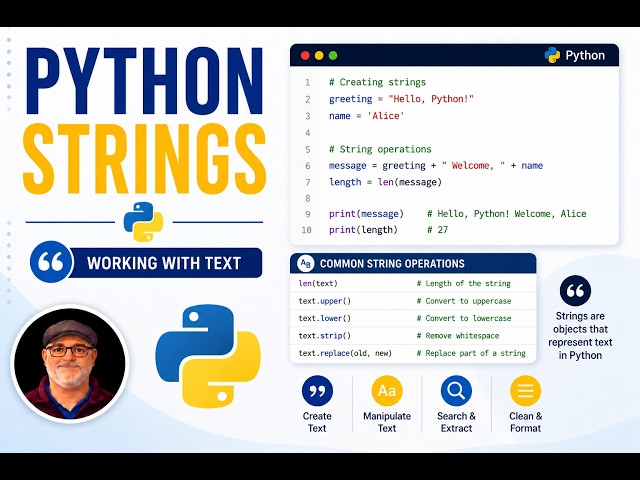The image size is (640, 480).
Task: Click the green dot in code window
Action: (x=333, y=56)
